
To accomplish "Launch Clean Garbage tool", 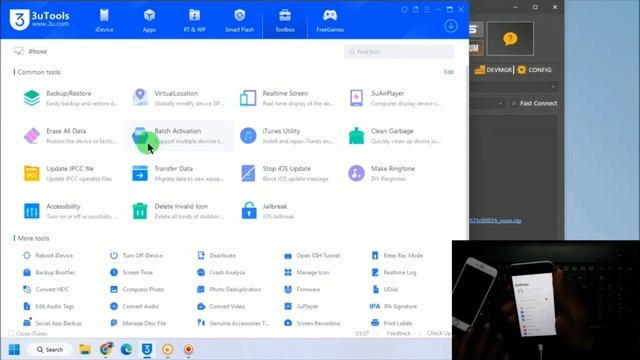I will click(x=395, y=136).
